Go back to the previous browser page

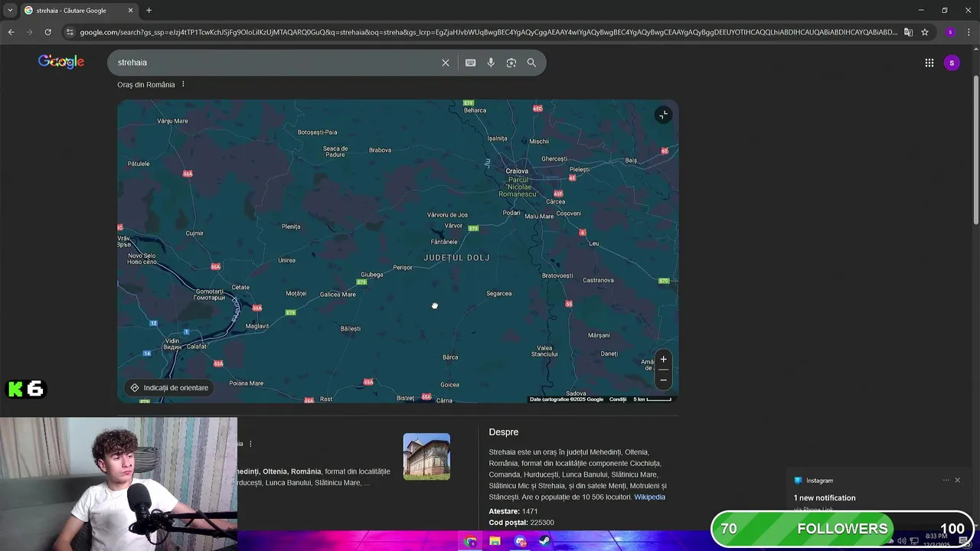pyautogui.click(x=11, y=32)
